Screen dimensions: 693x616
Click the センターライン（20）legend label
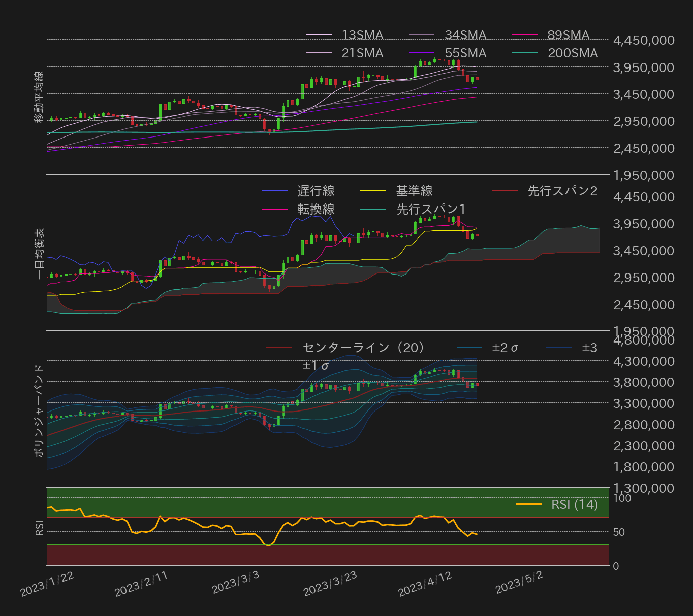click(362, 348)
